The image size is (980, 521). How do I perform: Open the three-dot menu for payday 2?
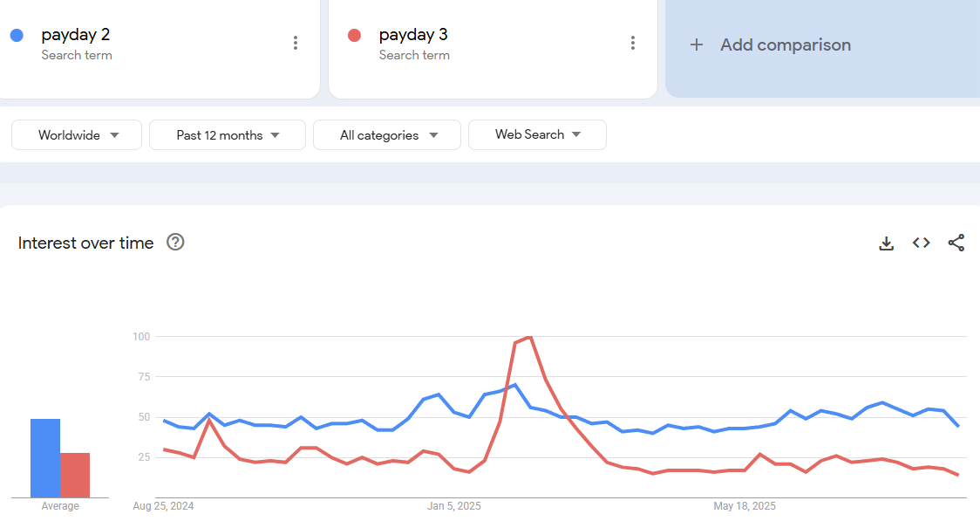[x=296, y=43]
